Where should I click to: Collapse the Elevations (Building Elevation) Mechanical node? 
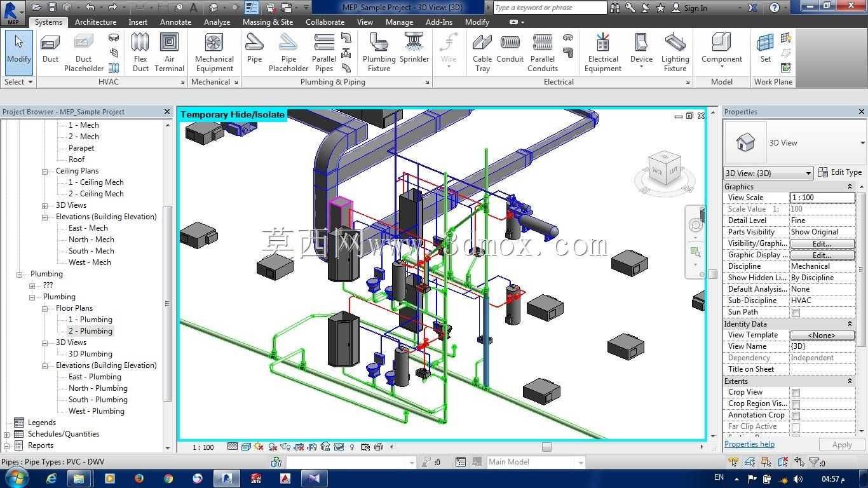(x=44, y=217)
